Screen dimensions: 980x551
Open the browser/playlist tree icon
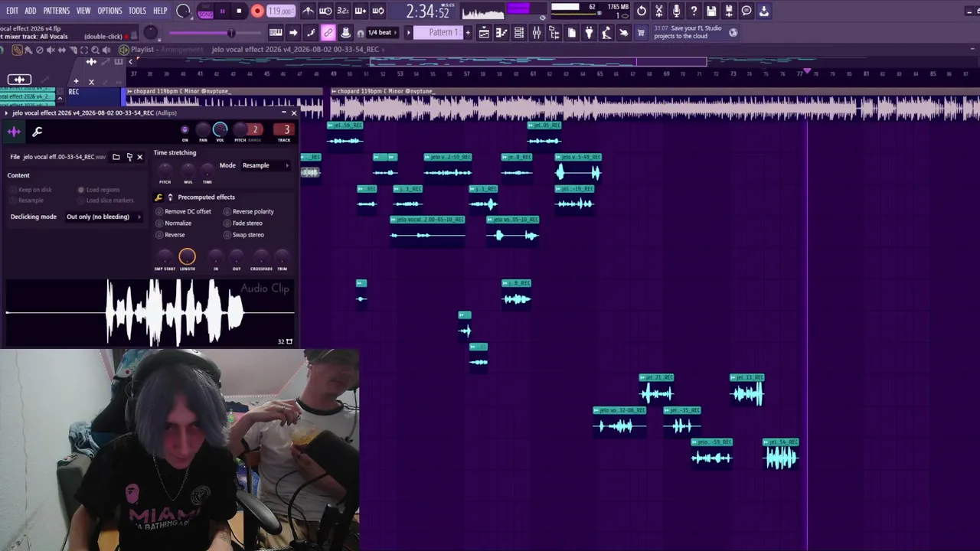pyautogui.click(x=554, y=33)
